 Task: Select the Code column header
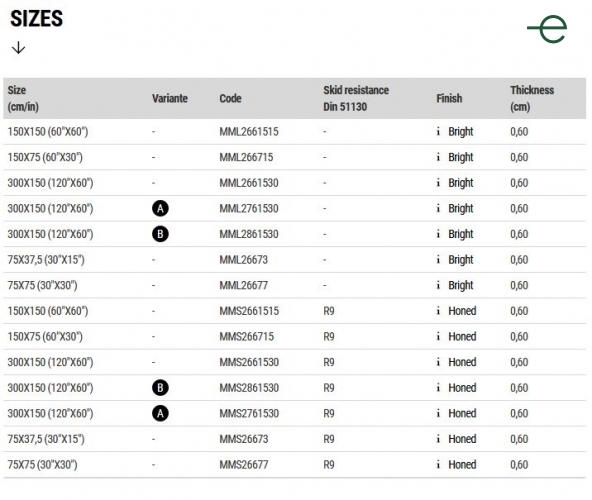(230, 98)
